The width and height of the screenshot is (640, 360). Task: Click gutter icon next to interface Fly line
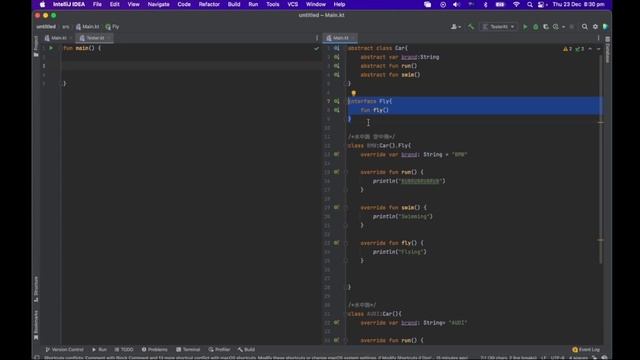[x=336, y=101]
